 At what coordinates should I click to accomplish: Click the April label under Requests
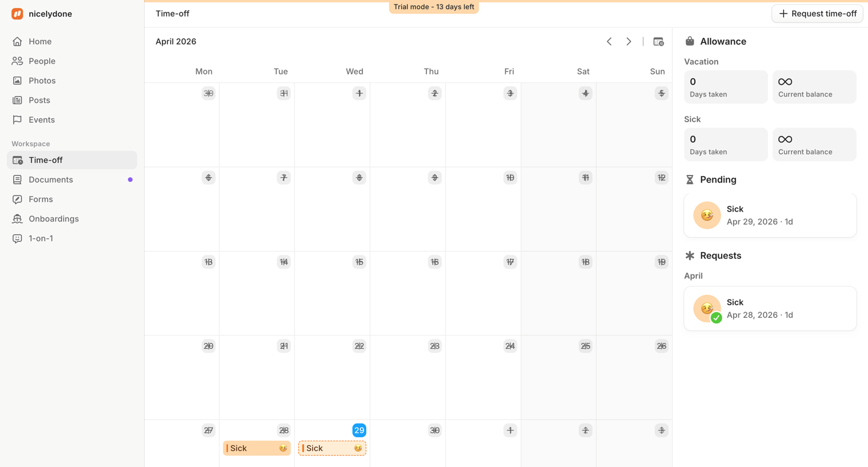[x=693, y=276]
